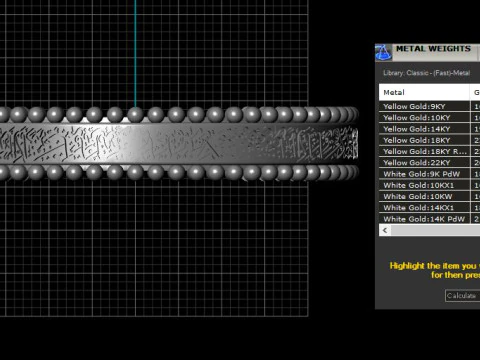
Task: Click the horizontal scrollbar left arrow
Action: (385, 230)
